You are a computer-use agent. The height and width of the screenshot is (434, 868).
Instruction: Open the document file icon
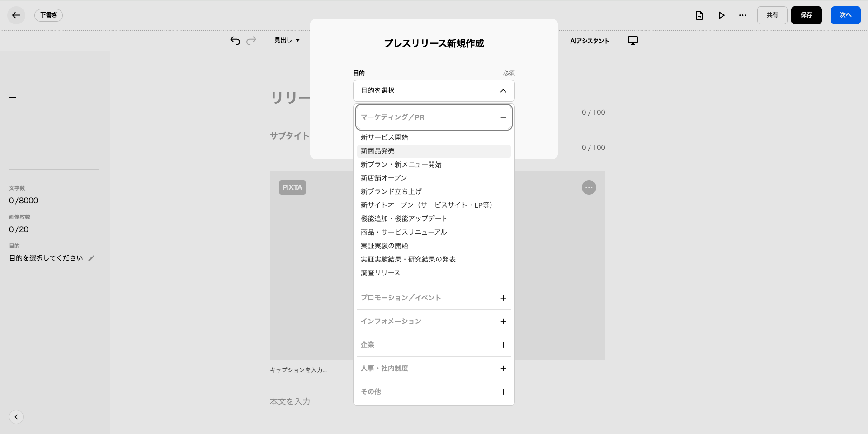pyautogui.click(x=699, y=15)
